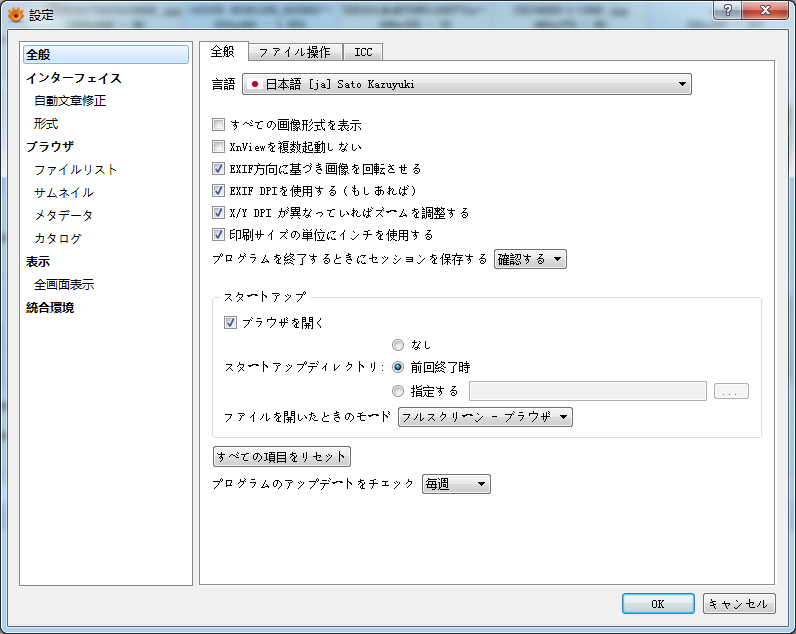Click the browse '...' directory button

pyautogui.click(x=731, y=391)
